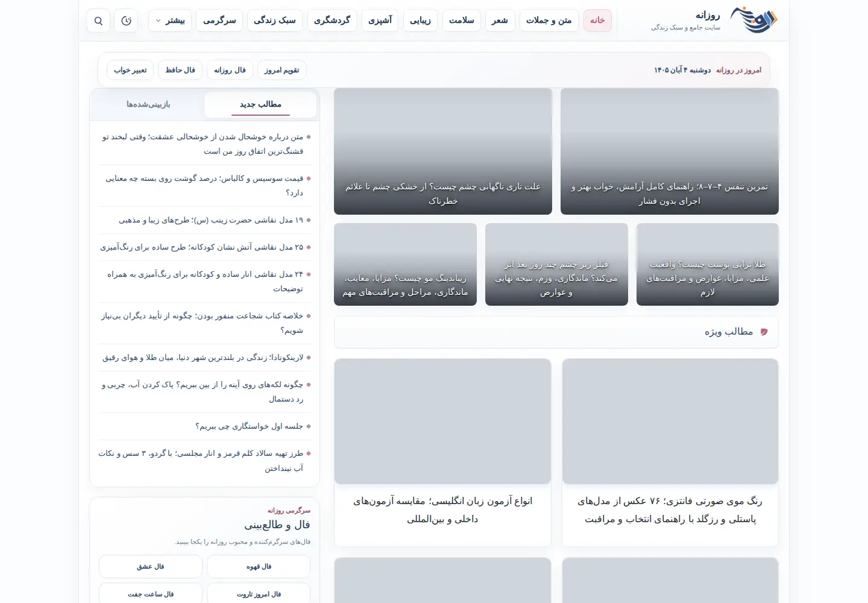Open article about تمرین تنفس ۴-۷-۸
This screenshot has width=868, height=603.
[670, 151]
